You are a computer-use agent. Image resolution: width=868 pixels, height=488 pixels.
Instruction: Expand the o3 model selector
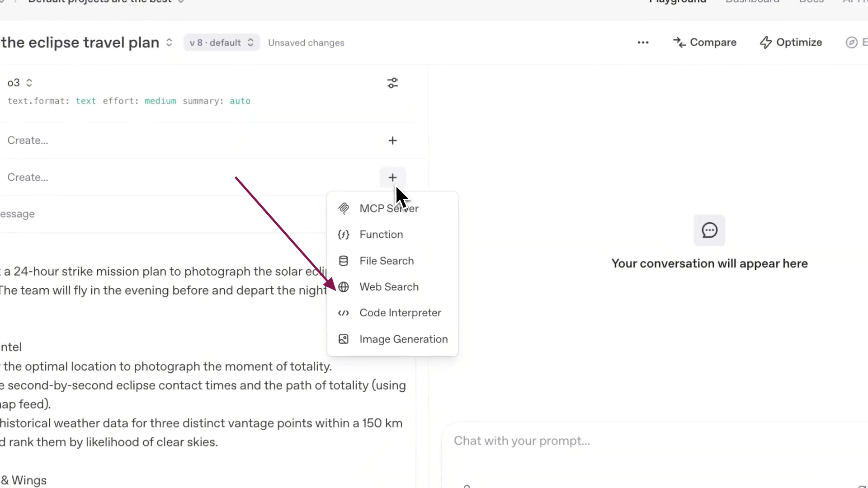click(20, 83)
